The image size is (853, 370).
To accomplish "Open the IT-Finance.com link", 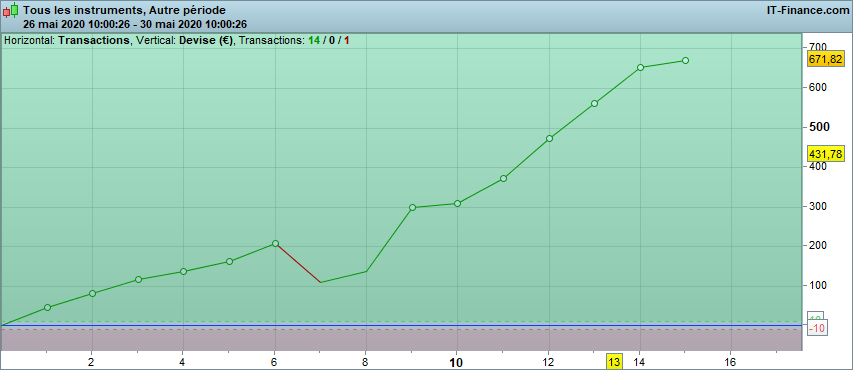I will (807, 10).
